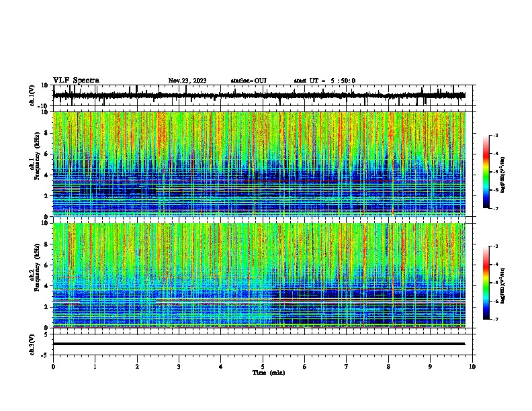Click the "8" kHz tick of ch.1 spectrogram
The height and width of the screenshot is (411, 532).
click(x=47, y=133)
